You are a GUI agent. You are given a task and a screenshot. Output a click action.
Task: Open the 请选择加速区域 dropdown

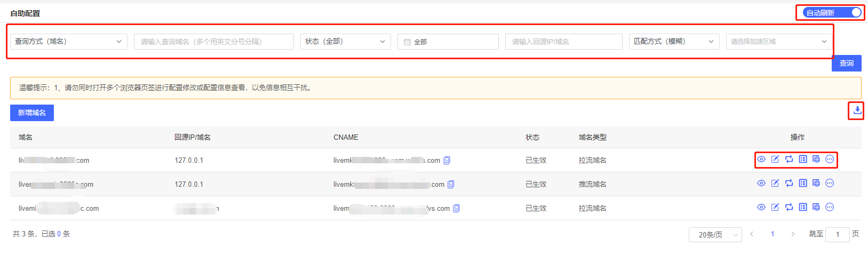coord(779,42)
